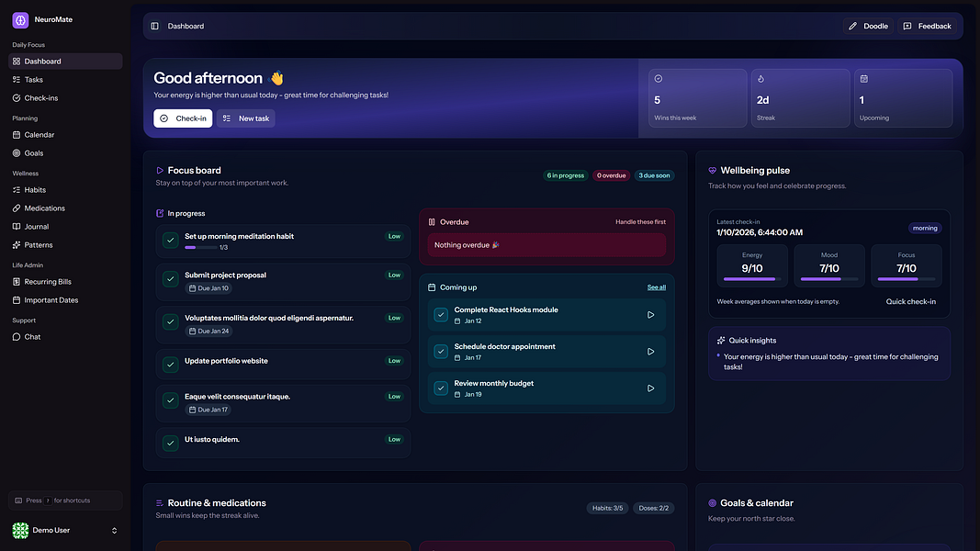The width and height of the screenshot is (980, 551).
Task: Click the New task button
Action: [246, 118]
